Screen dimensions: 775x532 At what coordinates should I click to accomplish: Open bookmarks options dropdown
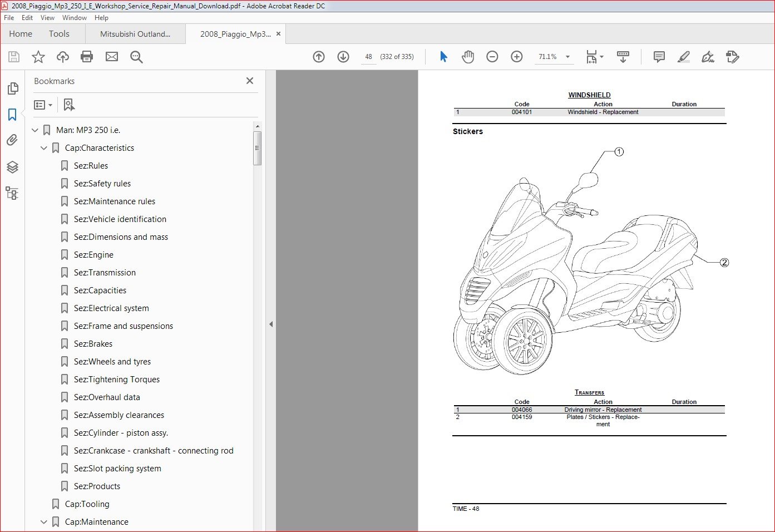click(x=43, y=105)
